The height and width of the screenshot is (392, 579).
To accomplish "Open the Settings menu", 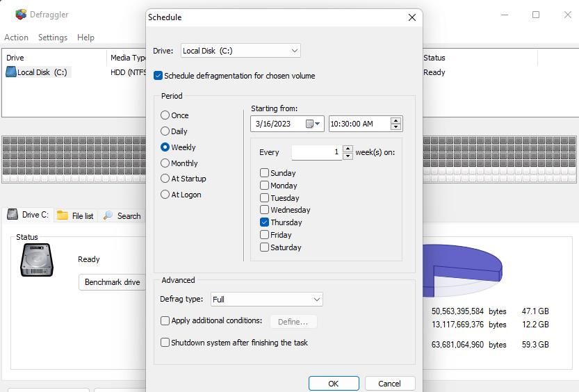I will click(53, 38).
